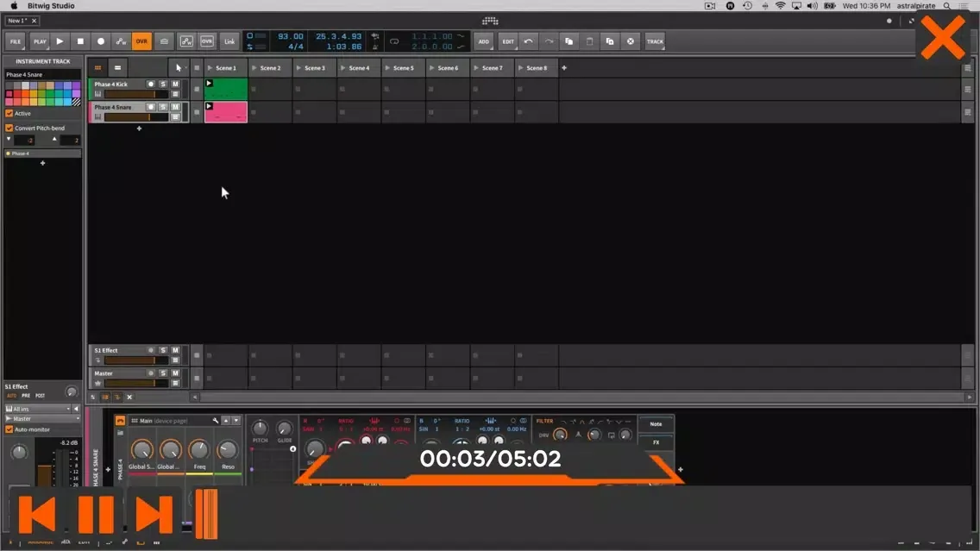Add a new scene with plus icon

click(x=563, y=67)
